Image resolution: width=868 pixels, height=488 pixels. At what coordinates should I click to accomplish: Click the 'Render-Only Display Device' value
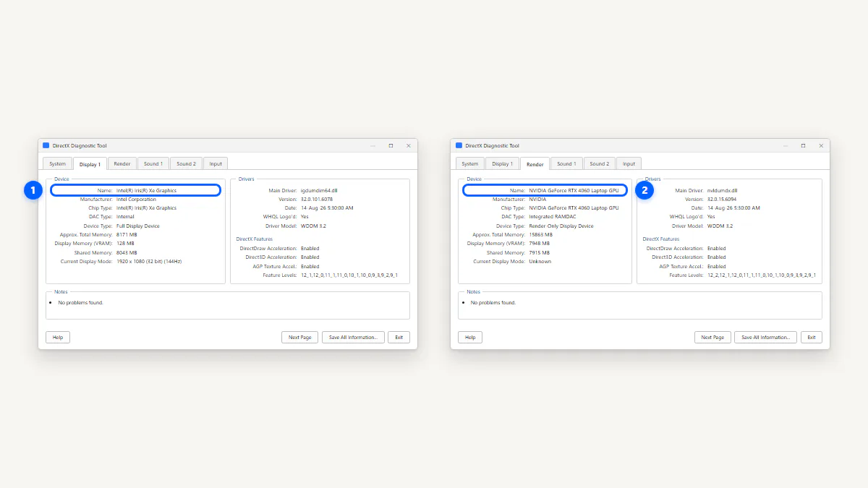point(561,226)
